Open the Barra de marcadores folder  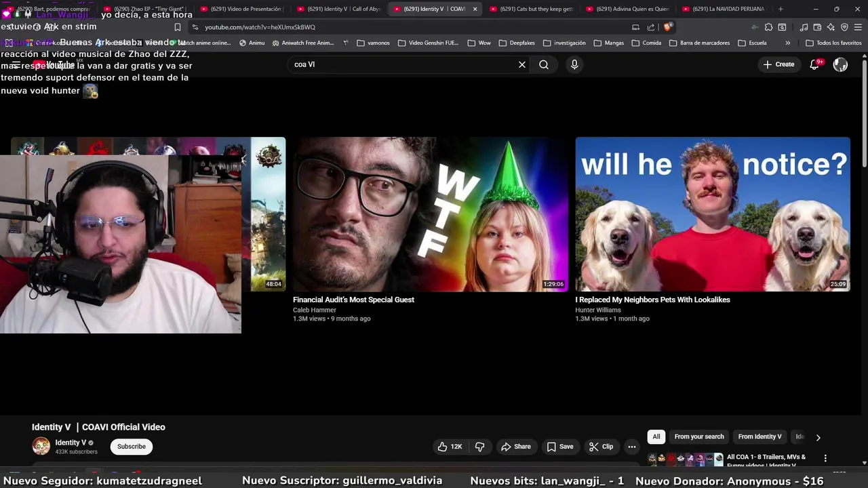(698, 43)
